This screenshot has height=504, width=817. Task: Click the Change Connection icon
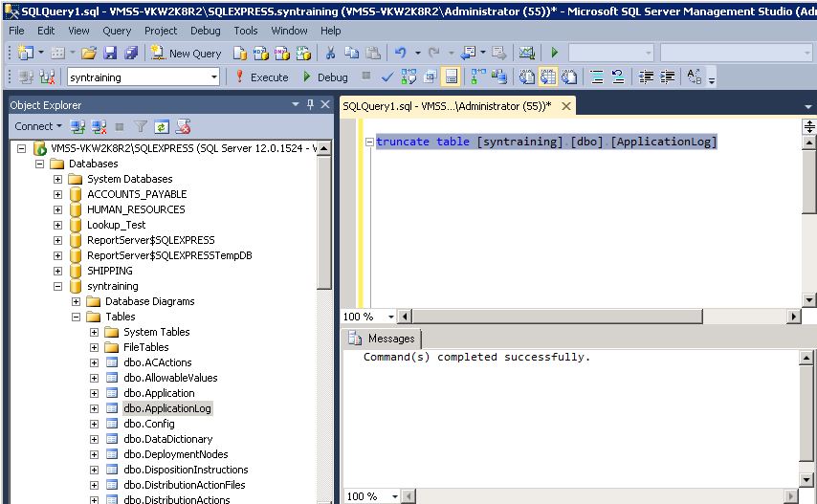47,77
